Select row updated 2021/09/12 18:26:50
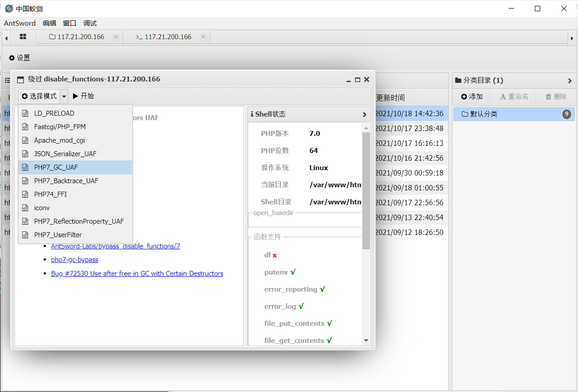The width and height of the screenshot is (578, 392). (410, 233)
